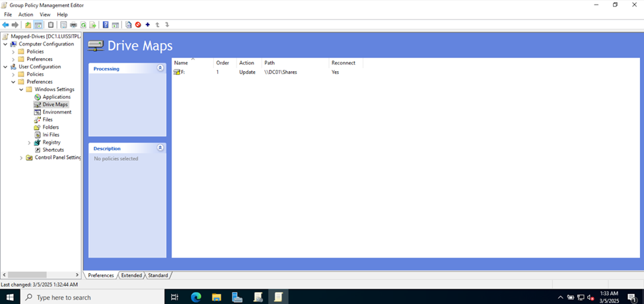Open Server Manager from the taskbar
Screen dimensions: 644x304
click(x=237, y=297)
